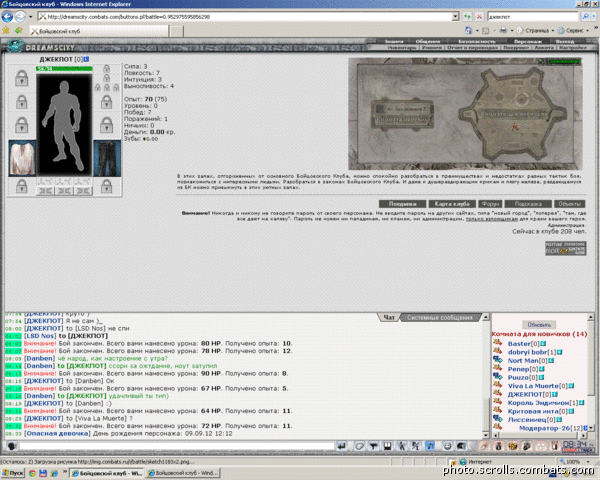This screenshot has height=480, width=600.
Task: Click the blue info icon beside ДЖЕКПОТ [0] header
Action: point(86,59)
